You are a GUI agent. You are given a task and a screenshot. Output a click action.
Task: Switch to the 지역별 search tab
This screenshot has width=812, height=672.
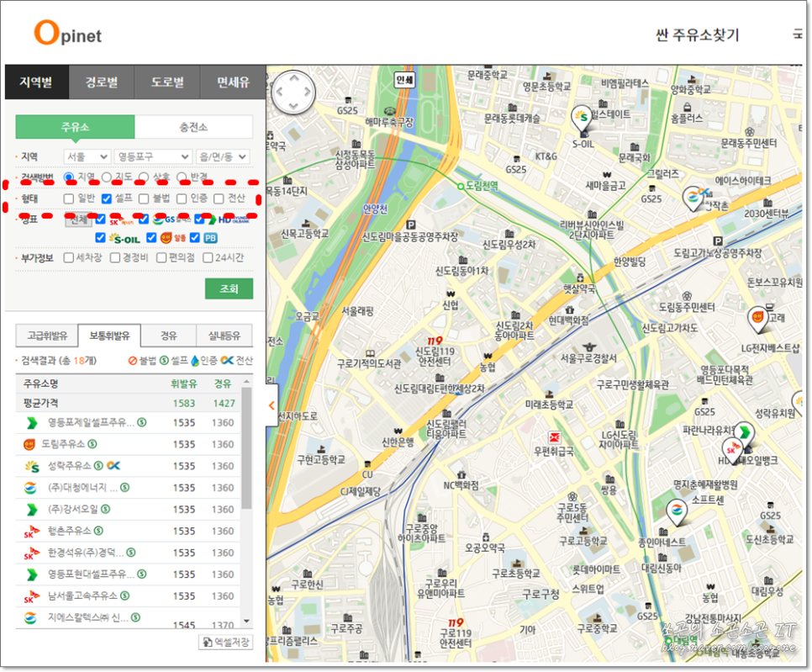click(x=36, y=82)
